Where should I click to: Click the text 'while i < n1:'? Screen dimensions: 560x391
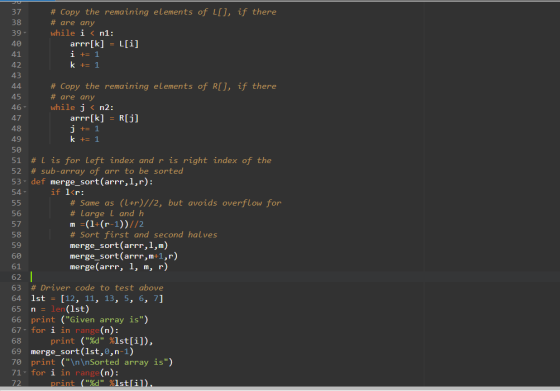(x=82, y=33)
